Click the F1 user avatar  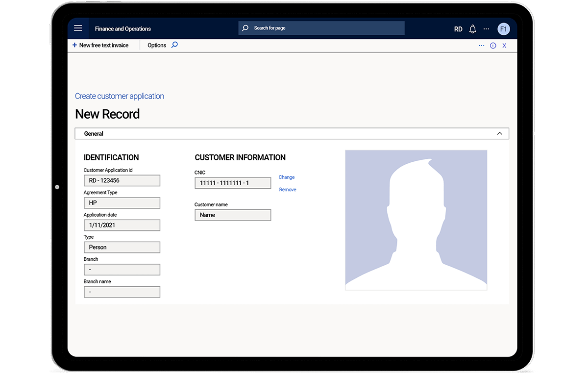click(504, 28)
